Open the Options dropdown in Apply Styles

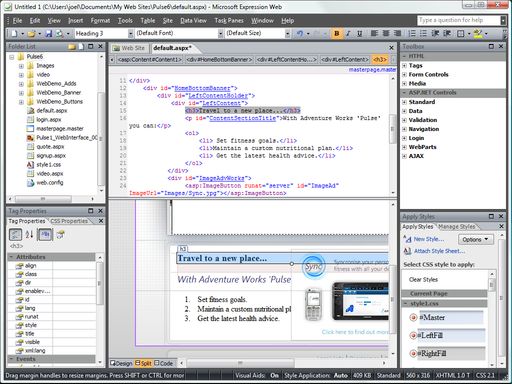tap(476, 239)
